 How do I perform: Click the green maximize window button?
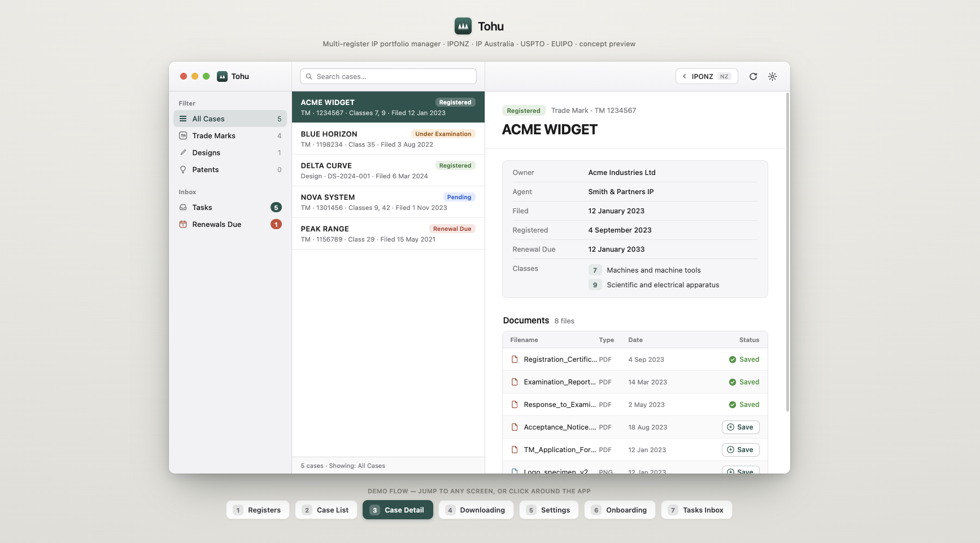[206, 77]
